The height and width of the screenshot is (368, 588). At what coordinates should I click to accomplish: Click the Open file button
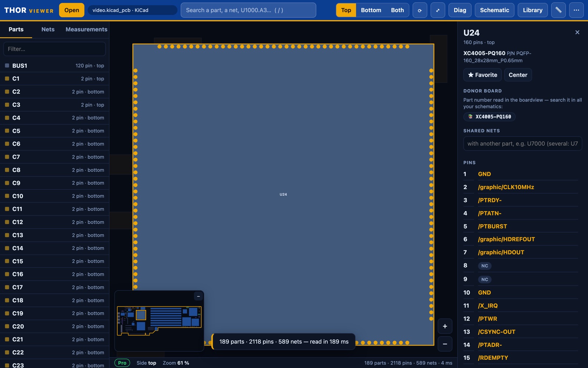72,10
